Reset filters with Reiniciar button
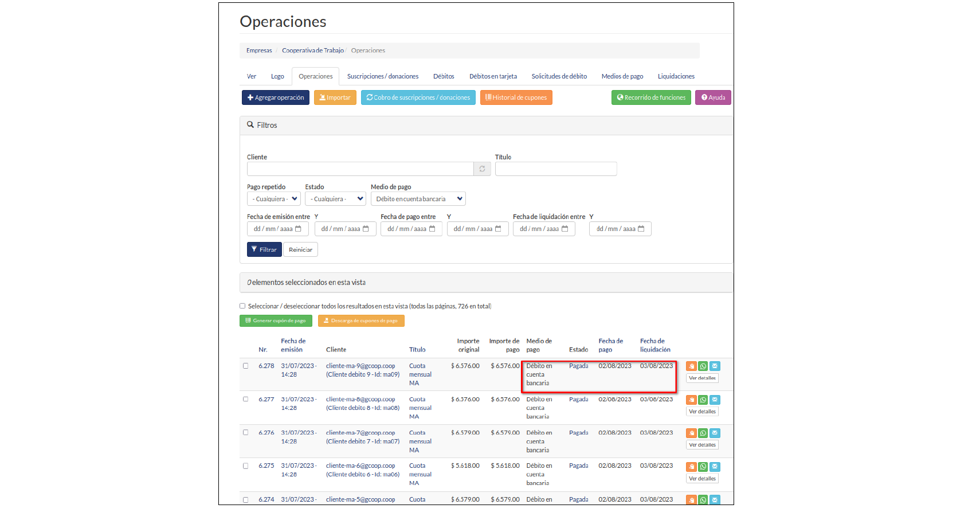The image size is (980, 520). tap(300, 249)
